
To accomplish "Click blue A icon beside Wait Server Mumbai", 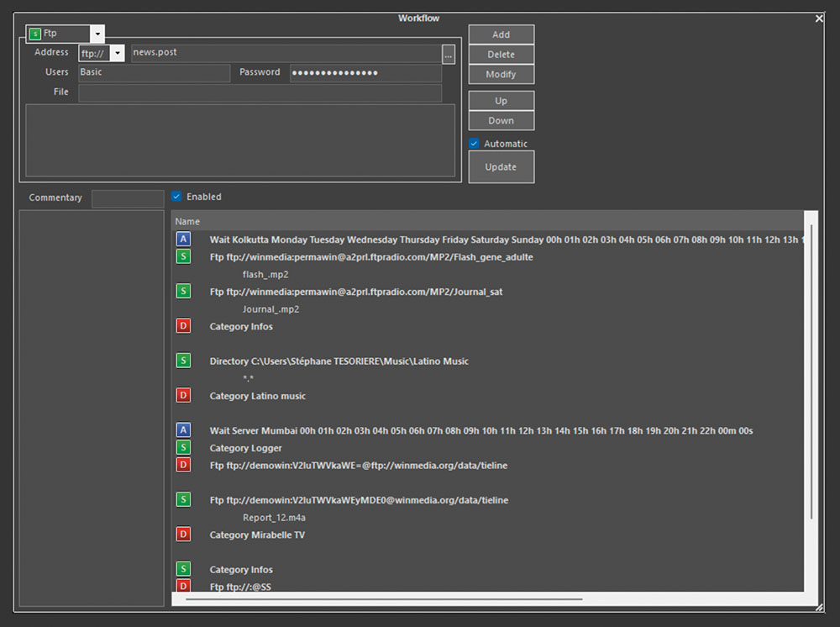I will pos(183,430).
